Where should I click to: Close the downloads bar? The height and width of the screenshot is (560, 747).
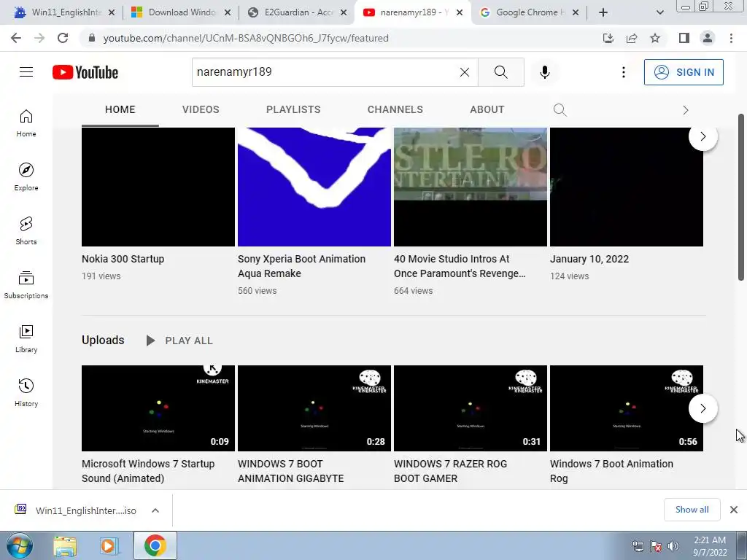coord(734,510)
